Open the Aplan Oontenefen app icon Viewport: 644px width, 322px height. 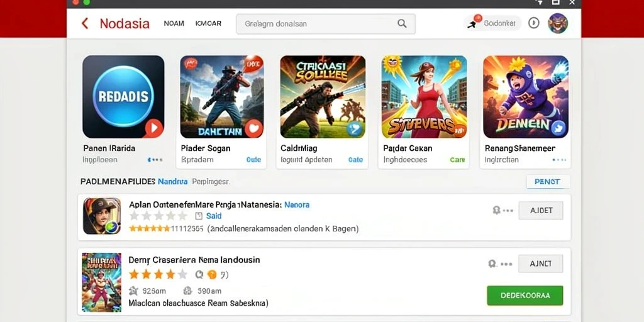point(102,216)
